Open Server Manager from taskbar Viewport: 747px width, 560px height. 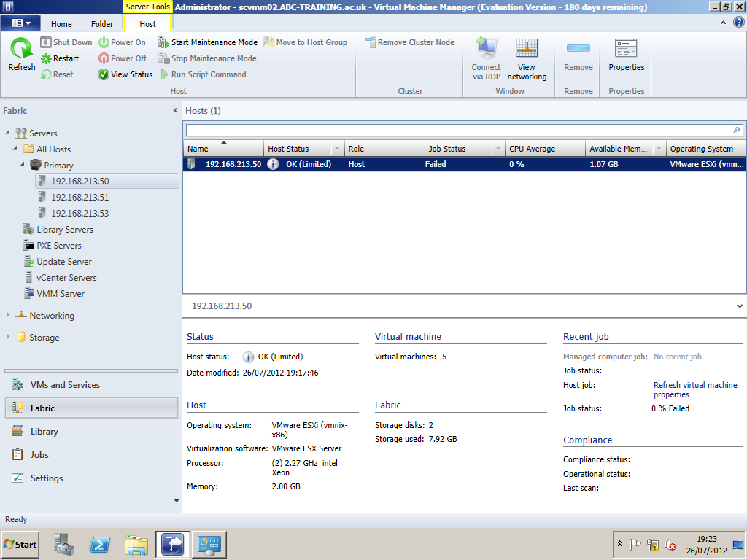point(64,544)
